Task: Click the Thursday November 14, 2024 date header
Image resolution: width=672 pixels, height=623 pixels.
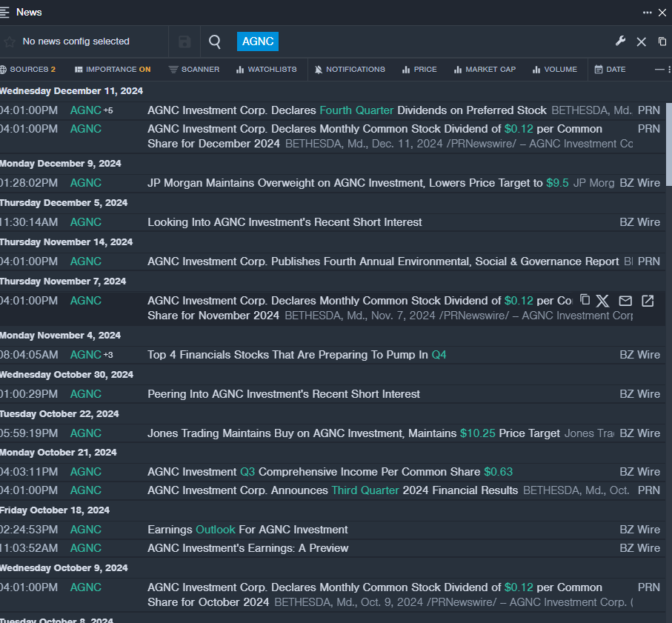Action: [x=67, y=242]
